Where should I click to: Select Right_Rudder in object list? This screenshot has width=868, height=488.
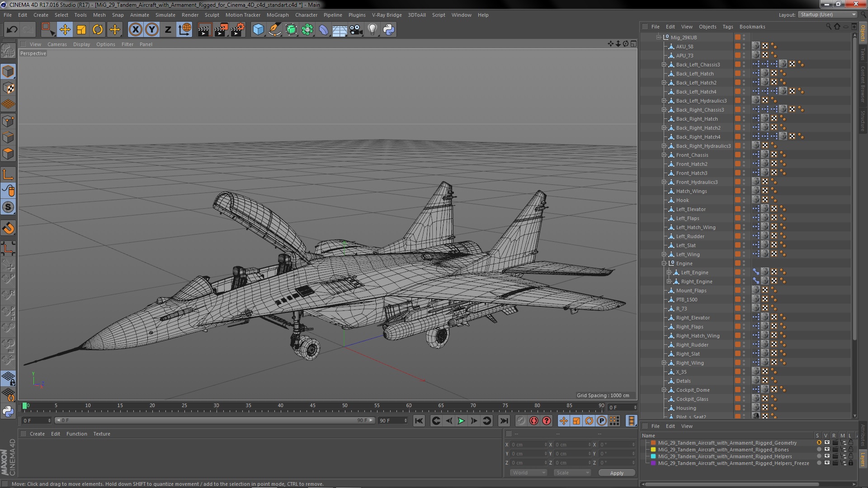pyautogui.click(x=692, y=345)
